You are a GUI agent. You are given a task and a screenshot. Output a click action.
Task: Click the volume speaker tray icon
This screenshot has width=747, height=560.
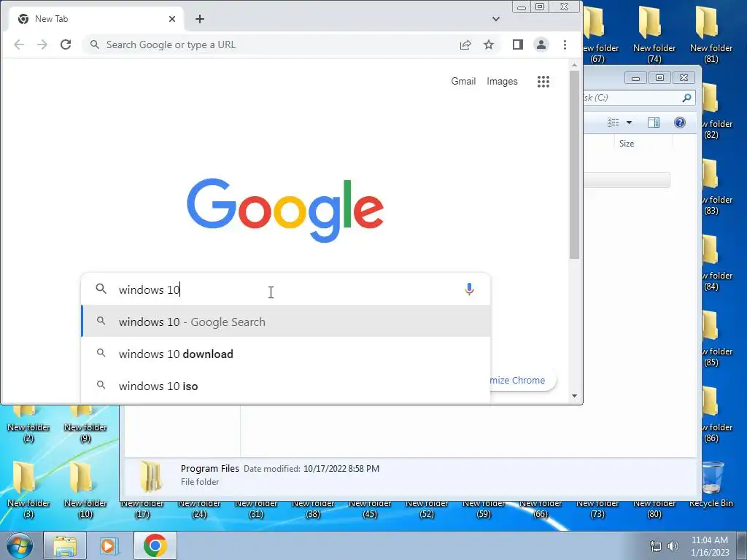pyautogui.click(x=673, y=547)
